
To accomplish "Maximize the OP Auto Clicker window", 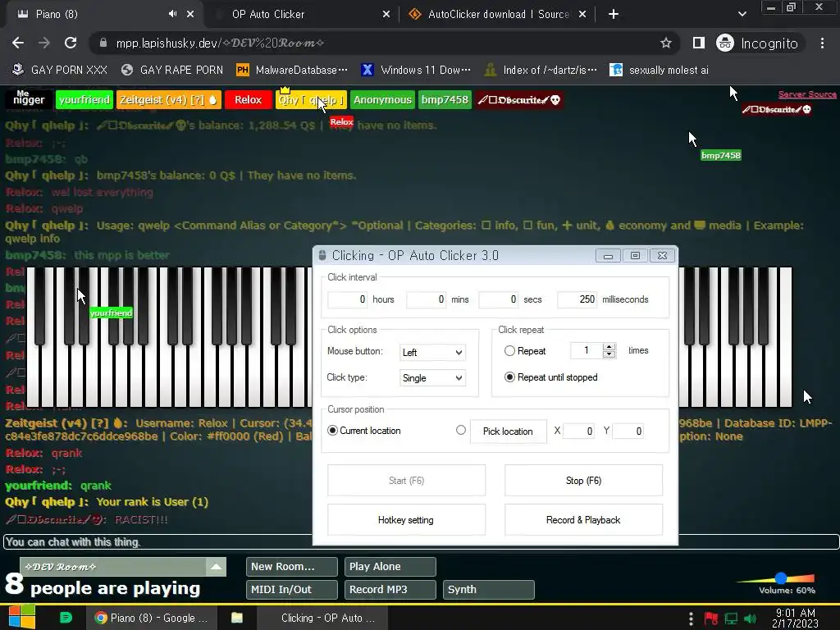I will [x=636, y=256].
